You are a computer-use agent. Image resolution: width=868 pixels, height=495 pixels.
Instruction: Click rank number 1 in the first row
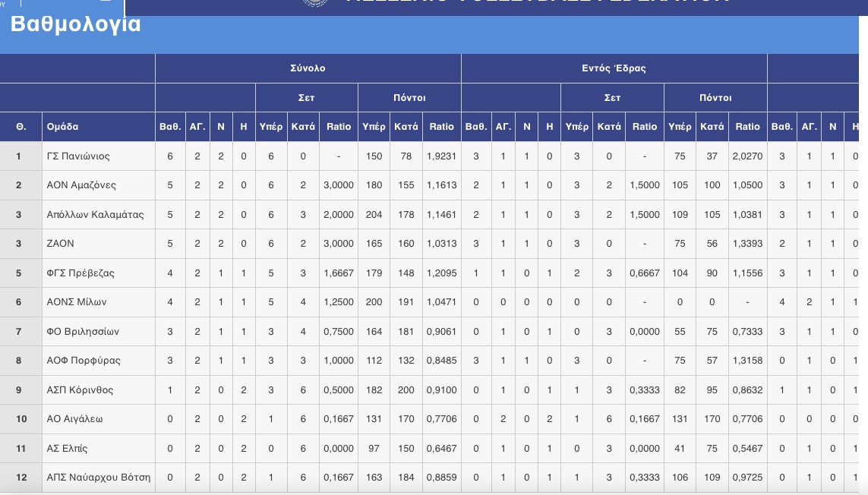(18, 156)
